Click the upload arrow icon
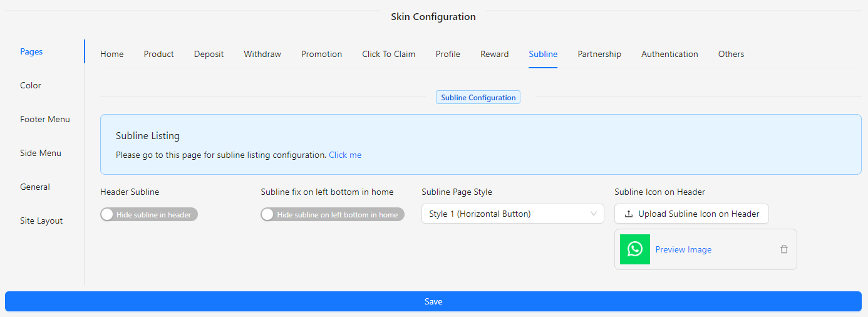Image resolution: width=868 pixels, height=317 pixels. coord(629,214)
